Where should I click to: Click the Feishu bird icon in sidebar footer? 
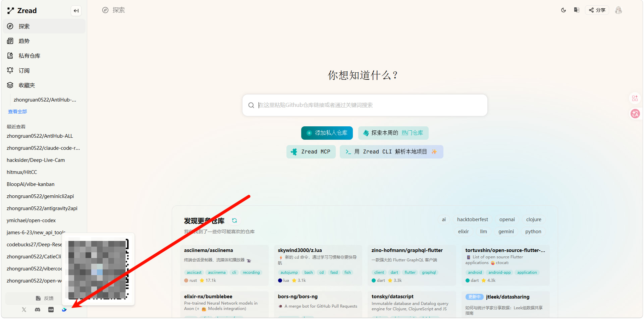click(x=64, y=310)
